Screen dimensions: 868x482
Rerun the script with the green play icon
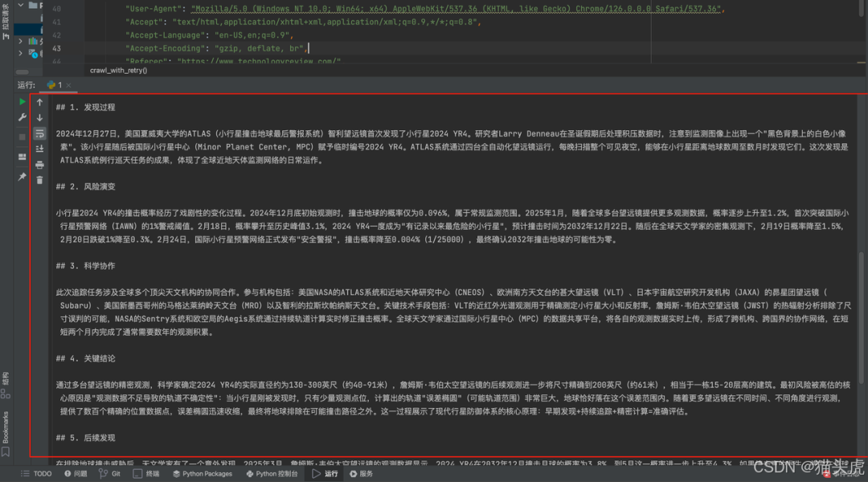[23, 102]
